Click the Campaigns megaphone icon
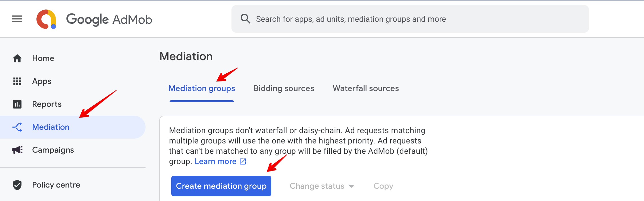The height and width of the screenshot is (201, 644). 17,150
